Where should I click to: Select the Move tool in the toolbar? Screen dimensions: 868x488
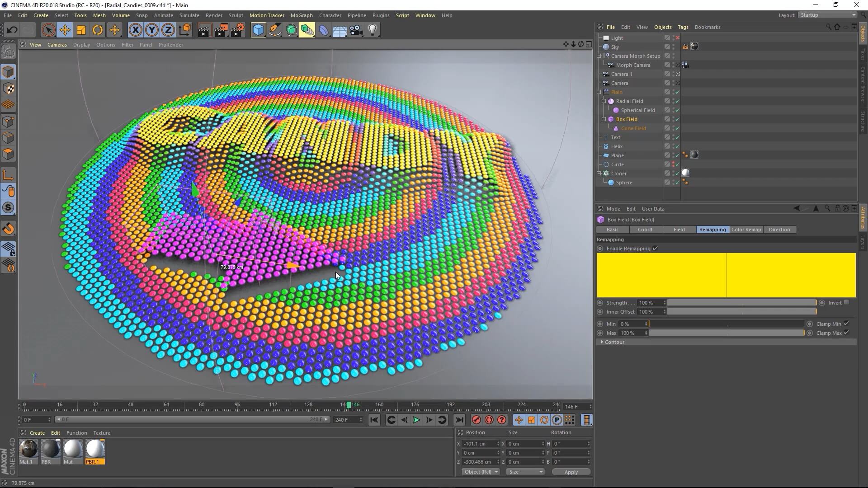65,30
